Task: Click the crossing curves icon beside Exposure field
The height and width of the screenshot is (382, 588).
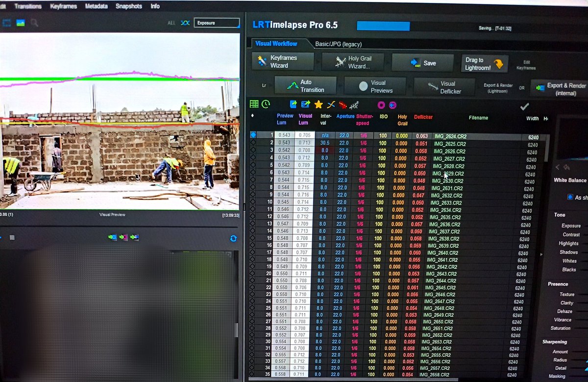Action: click(185, 23)
